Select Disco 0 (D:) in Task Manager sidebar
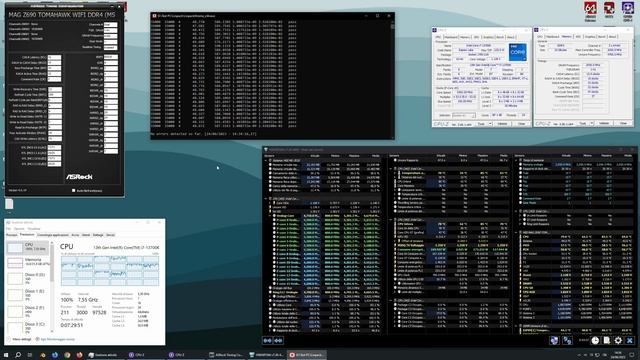This screenshot has height=360, width=640. click(28, 278)
